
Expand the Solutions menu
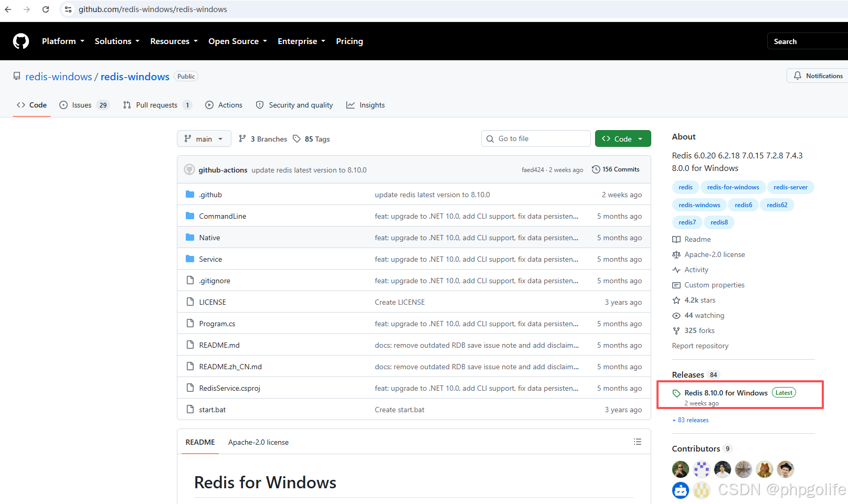click(117, 41)
